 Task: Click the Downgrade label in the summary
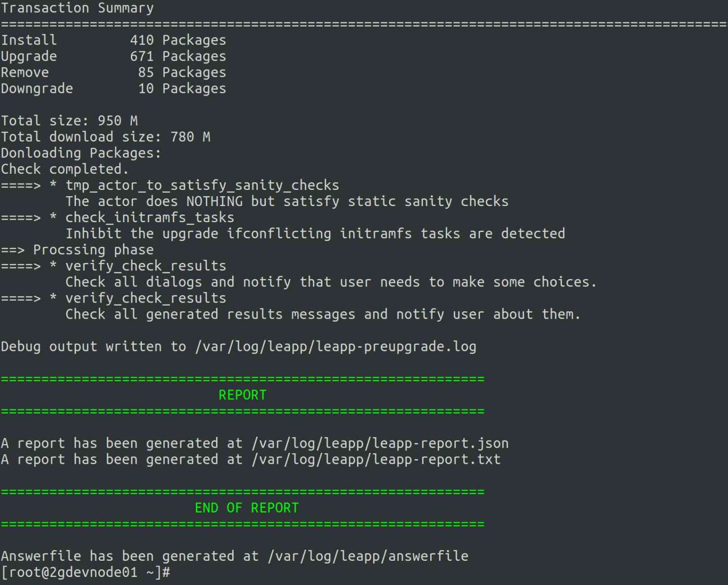click(x=37, y=89)
